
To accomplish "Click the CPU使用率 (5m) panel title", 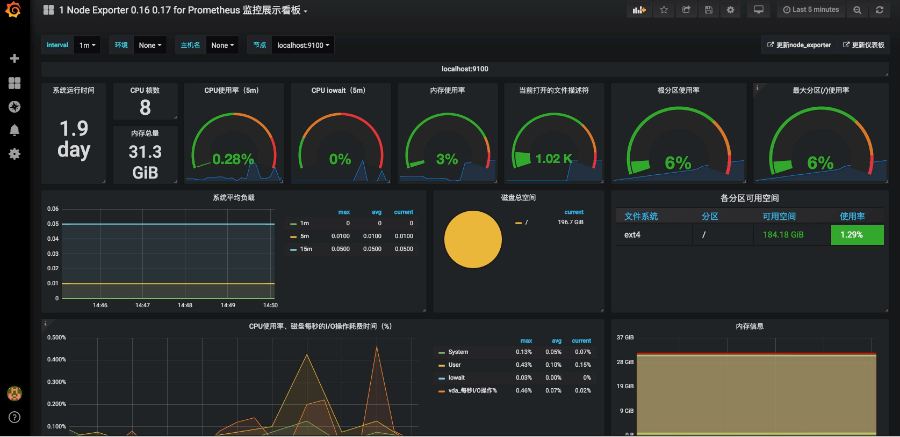I will click(x=234, y=90).
